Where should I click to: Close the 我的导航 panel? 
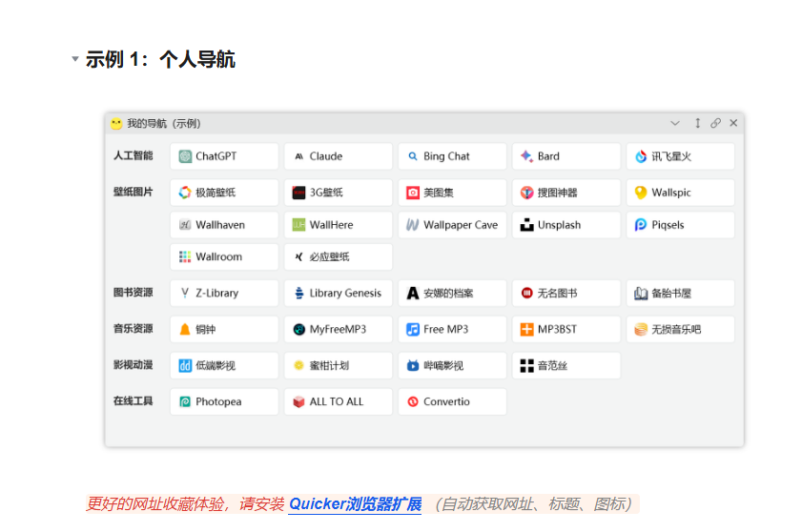pyautogui.click(x=733, y=123)
